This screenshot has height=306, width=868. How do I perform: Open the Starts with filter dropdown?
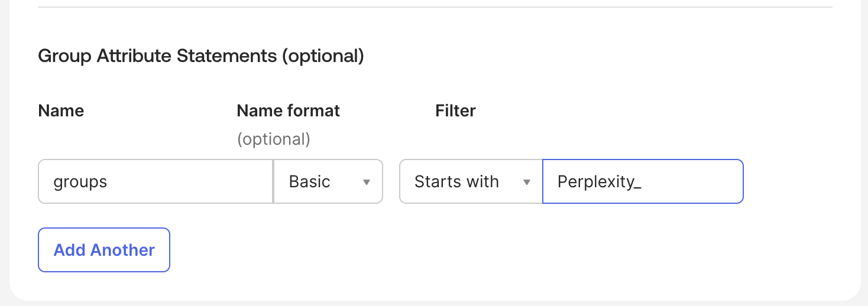pos(471,181)
